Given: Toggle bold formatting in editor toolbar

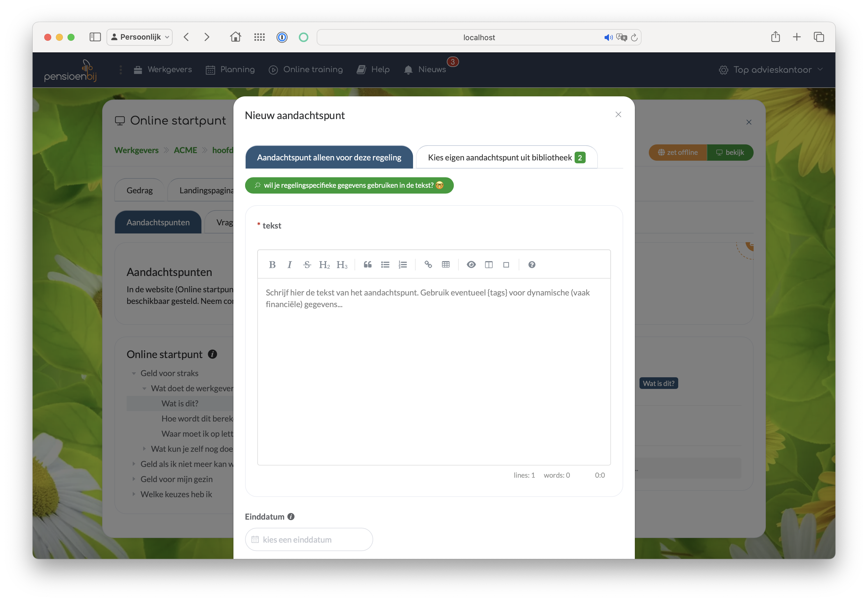Looking at the screenshot, I should point(272,265).
